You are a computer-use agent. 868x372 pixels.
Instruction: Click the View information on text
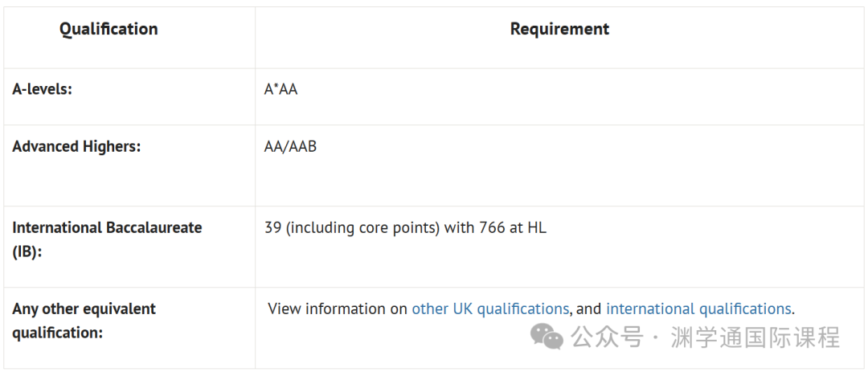tap(338, 309)
